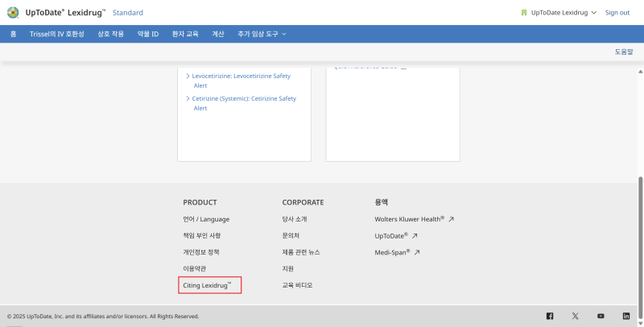Image resolution: width=644 pixels, height=327 pixels.
Task: Click the CORPORATE footer heading
Action: 303,202
